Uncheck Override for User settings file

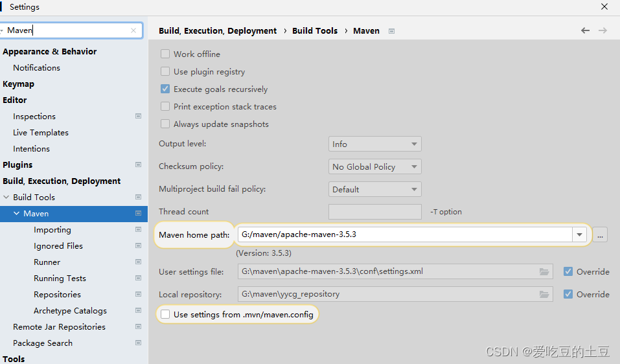[x=568, y=271]
